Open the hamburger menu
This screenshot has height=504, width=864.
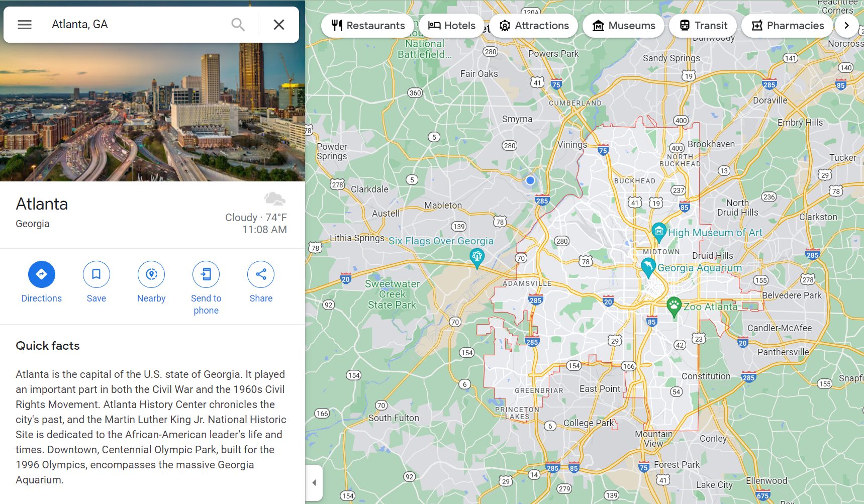pyautogui.click(x=25, y=24)
